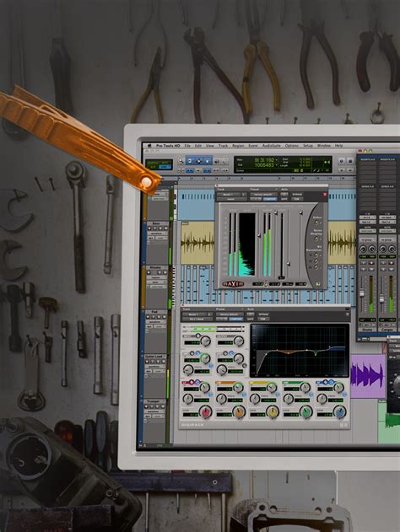Select the Zoomer magnifier tool
400x532 pixels.
[x=181, y=161]
